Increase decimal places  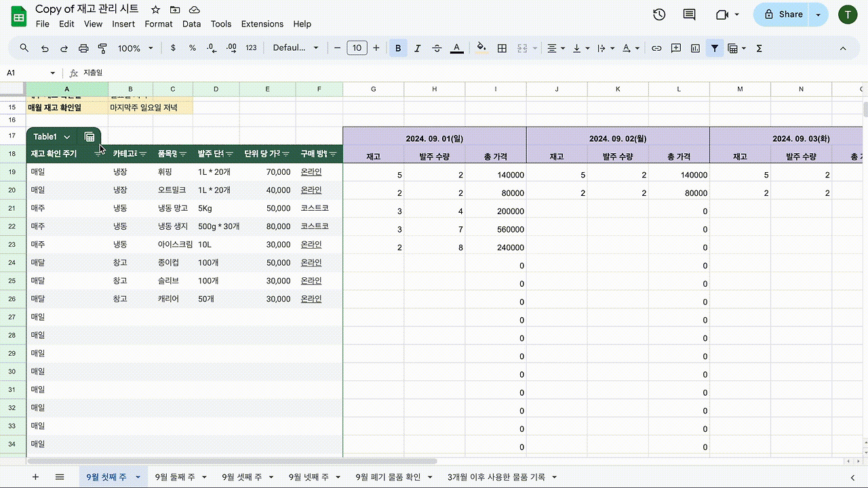pos(231,48)
